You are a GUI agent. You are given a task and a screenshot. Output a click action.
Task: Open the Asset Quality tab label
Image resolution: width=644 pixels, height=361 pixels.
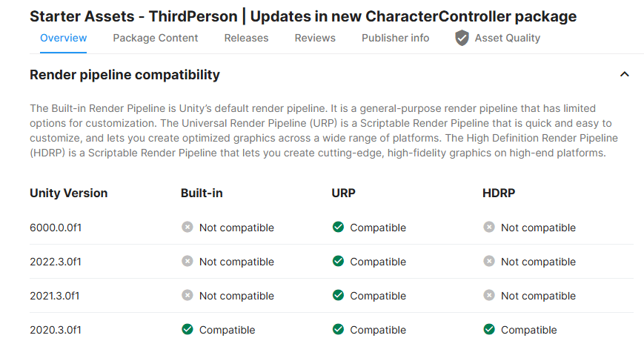[507, 39]
